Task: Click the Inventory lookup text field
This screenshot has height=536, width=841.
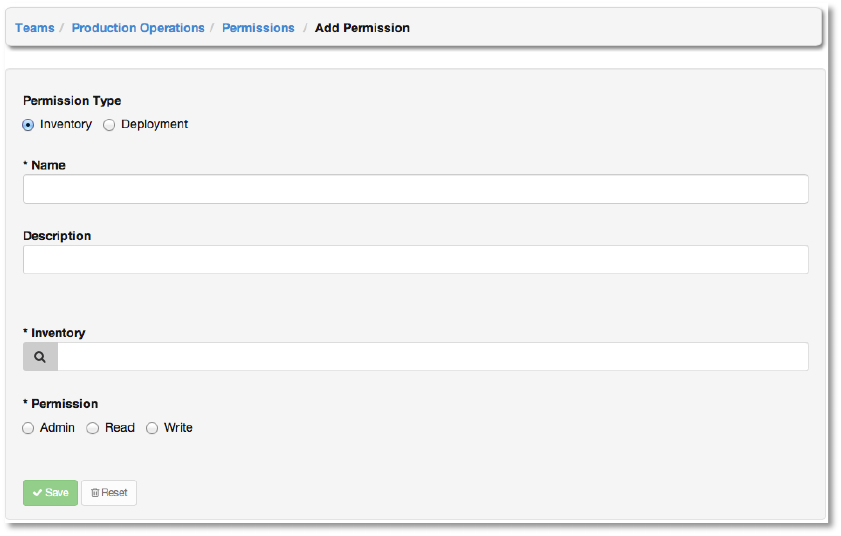Action: 432,357
